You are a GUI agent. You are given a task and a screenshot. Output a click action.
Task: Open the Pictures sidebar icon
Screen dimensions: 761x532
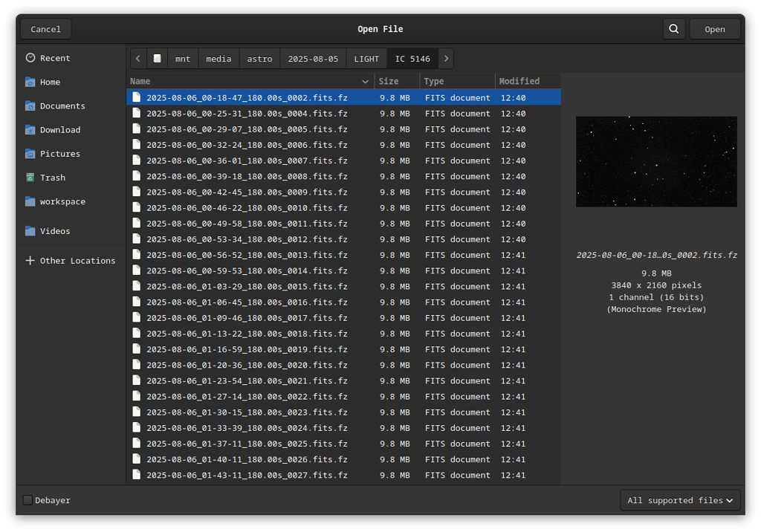click(x=31, y=153)
